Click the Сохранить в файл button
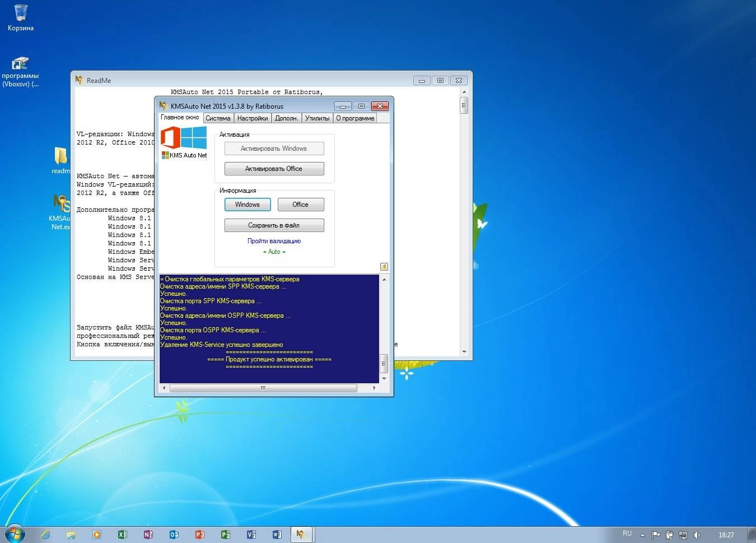 point(274,225)
